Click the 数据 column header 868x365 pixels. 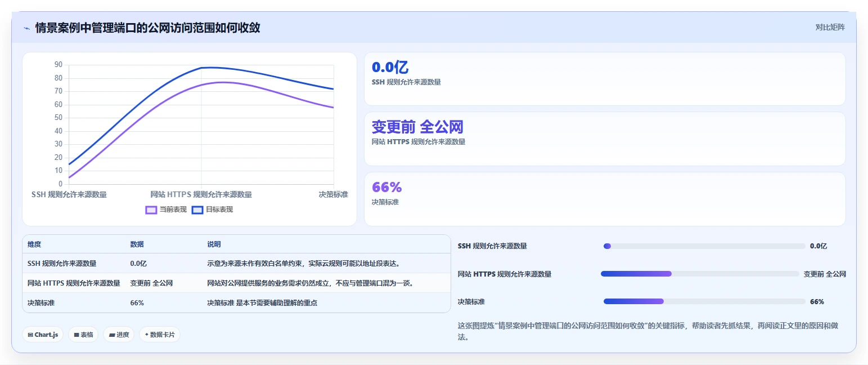click(x=137, y=244)
